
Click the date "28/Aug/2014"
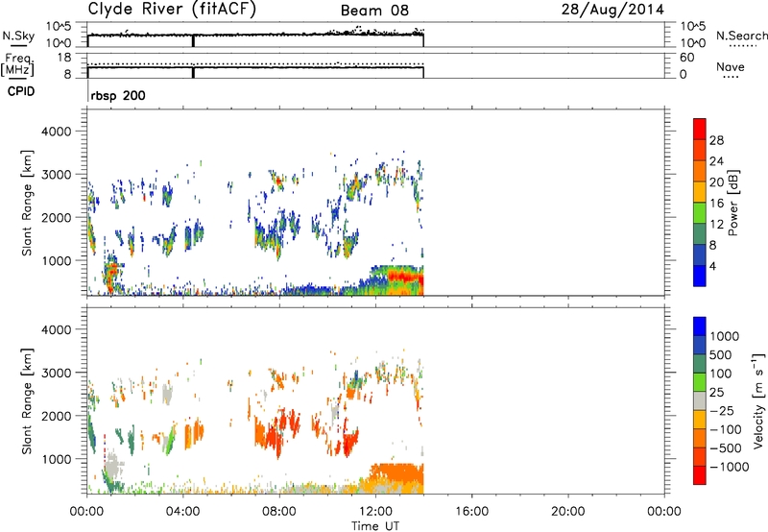coord(612,10)
